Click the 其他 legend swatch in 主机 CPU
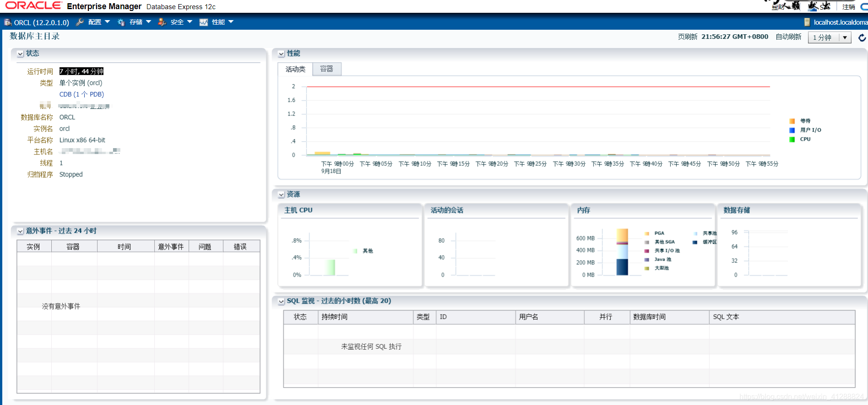 (356, 251)
